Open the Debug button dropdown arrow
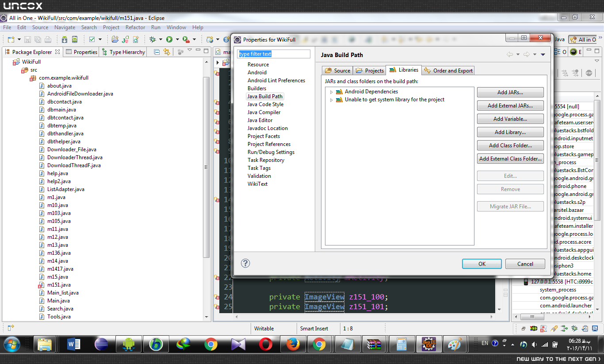604x364 pixels. click(161, 39)
